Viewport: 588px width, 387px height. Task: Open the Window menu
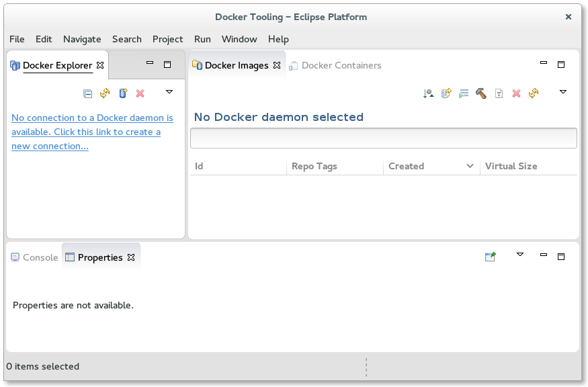239,39
